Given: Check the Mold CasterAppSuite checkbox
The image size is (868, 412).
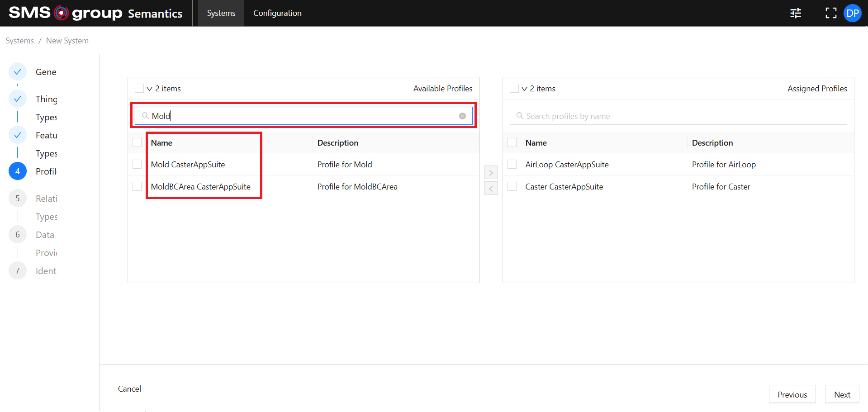Looking at the screenshot, I should (137, 164).
